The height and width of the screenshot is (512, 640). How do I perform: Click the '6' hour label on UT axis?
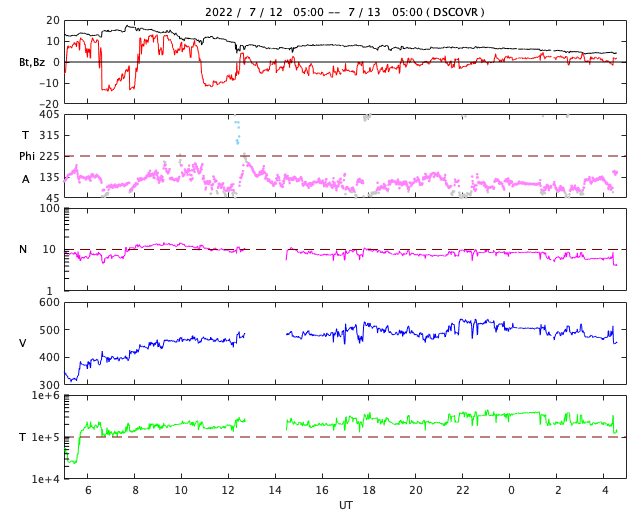[x=88, y=490]
